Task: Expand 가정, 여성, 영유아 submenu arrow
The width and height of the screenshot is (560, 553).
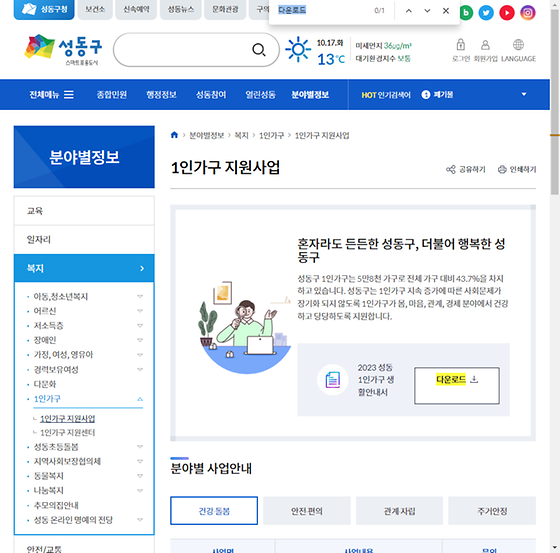Action: coord(140,355)
